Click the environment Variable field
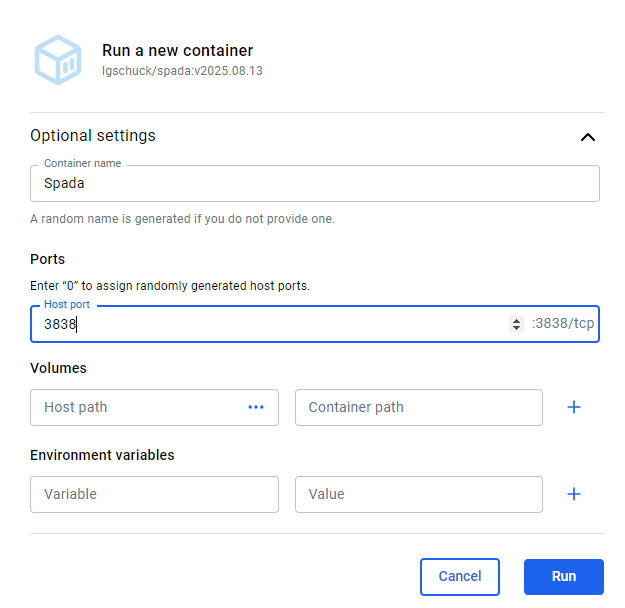Screen dimensions: 625x608 click(x=154, y=494)
